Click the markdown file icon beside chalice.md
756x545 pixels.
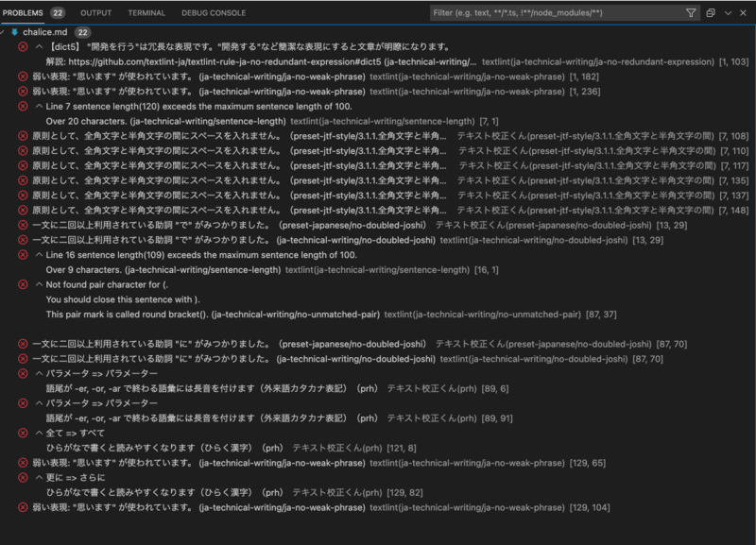click(14, 32)
